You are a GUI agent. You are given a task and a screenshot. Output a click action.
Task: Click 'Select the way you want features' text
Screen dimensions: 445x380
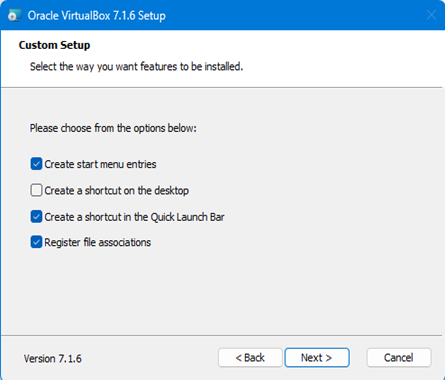[x=136, y=67]
